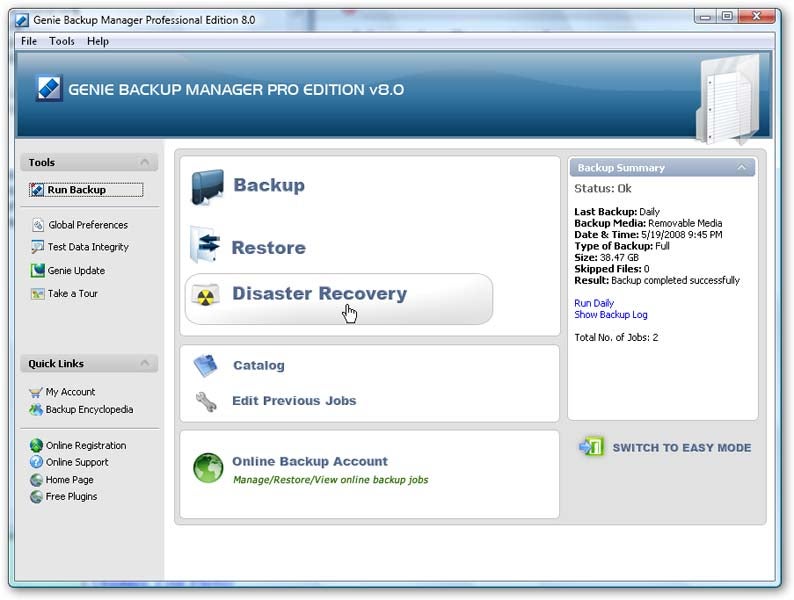Start Disaster Recovery
Image resolution: width=794 pixels, height=600 pixels.
pyautogui.click(x=339, y=299)
